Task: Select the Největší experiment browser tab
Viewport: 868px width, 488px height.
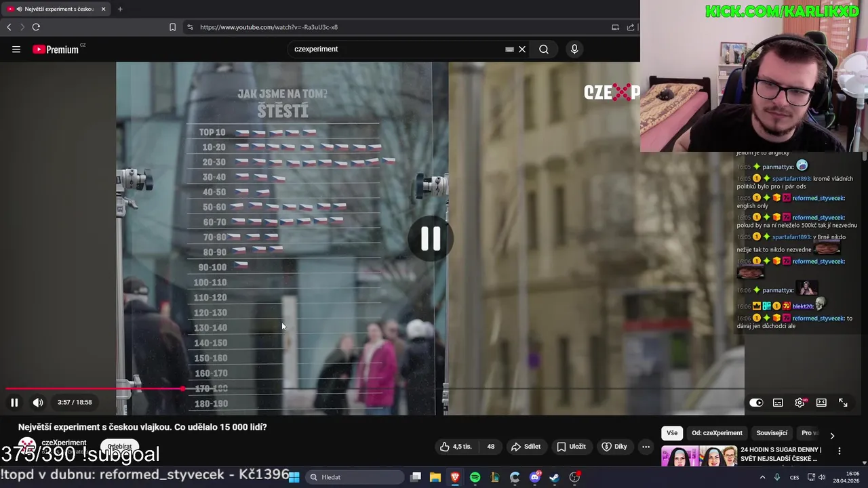Action: pos(56,9)
